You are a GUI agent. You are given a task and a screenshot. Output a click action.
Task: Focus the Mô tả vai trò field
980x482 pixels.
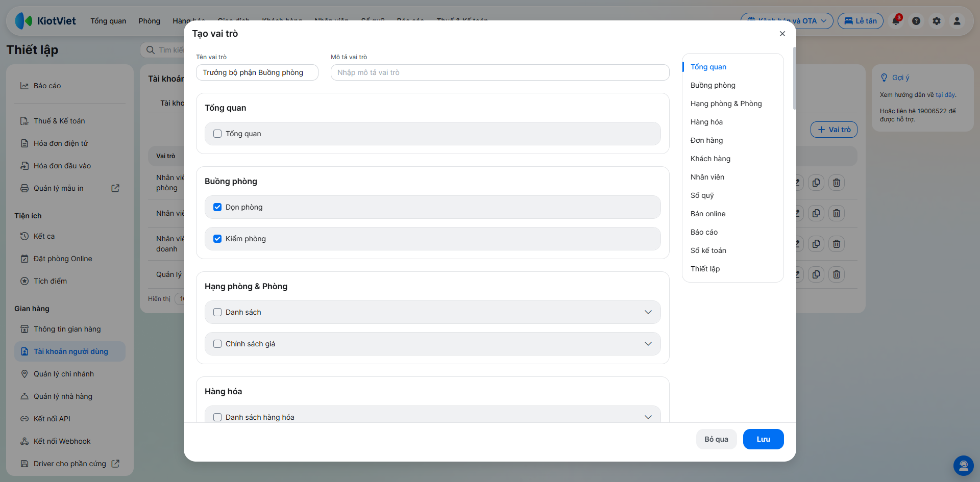coord(500,72)
